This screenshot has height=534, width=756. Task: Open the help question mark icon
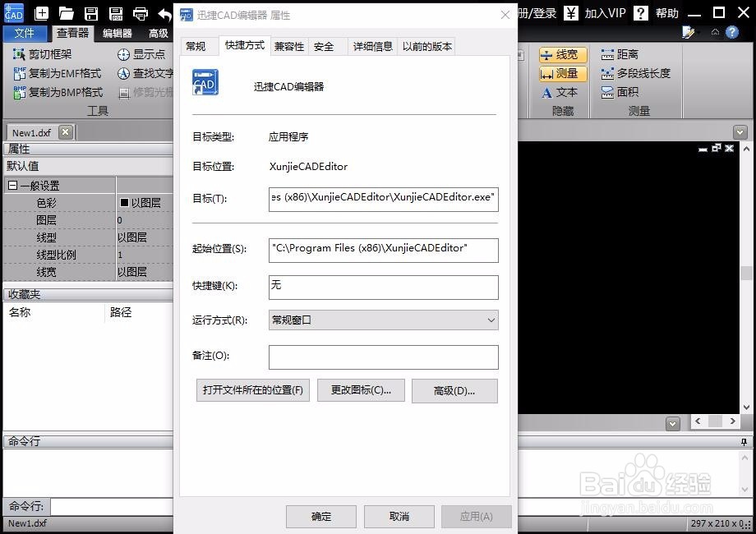click(640, 13)
